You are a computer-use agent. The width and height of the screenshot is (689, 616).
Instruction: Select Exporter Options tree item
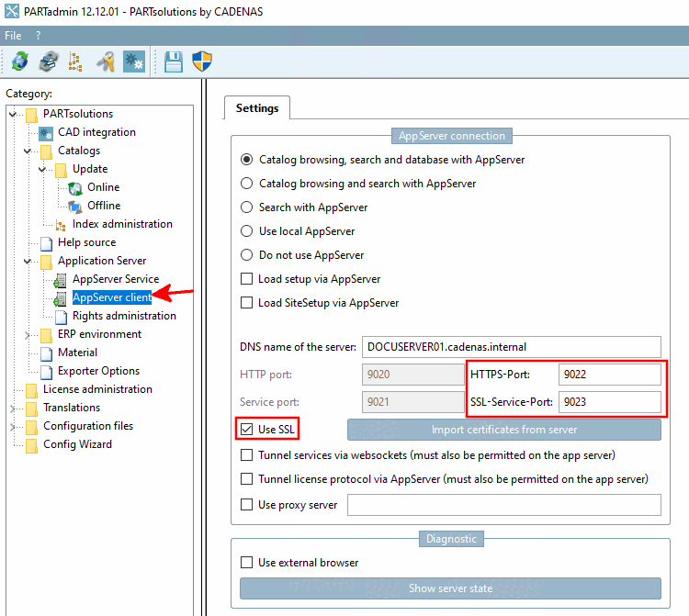click(99, 371)
